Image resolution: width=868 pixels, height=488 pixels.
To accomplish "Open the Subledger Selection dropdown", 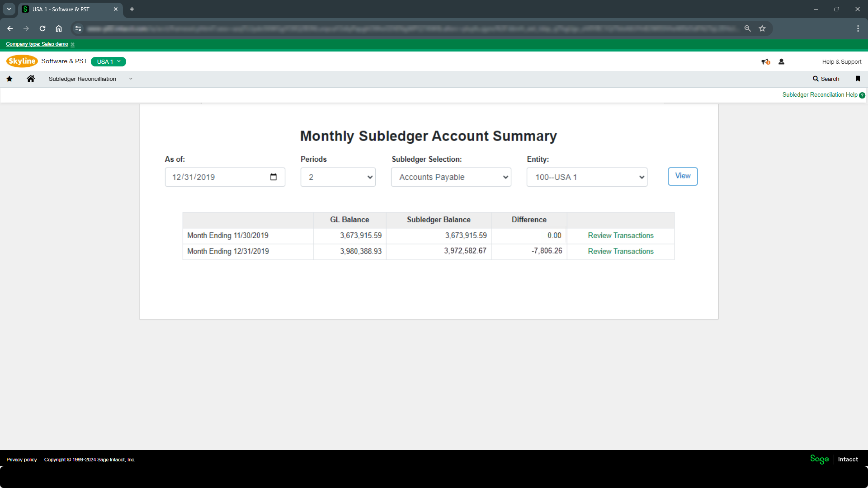I will coord(451,177).
